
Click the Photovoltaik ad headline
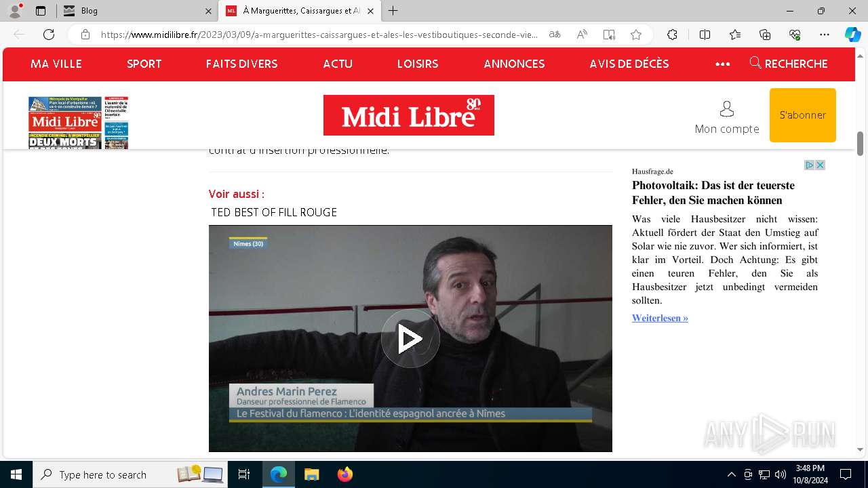(713, 192)
